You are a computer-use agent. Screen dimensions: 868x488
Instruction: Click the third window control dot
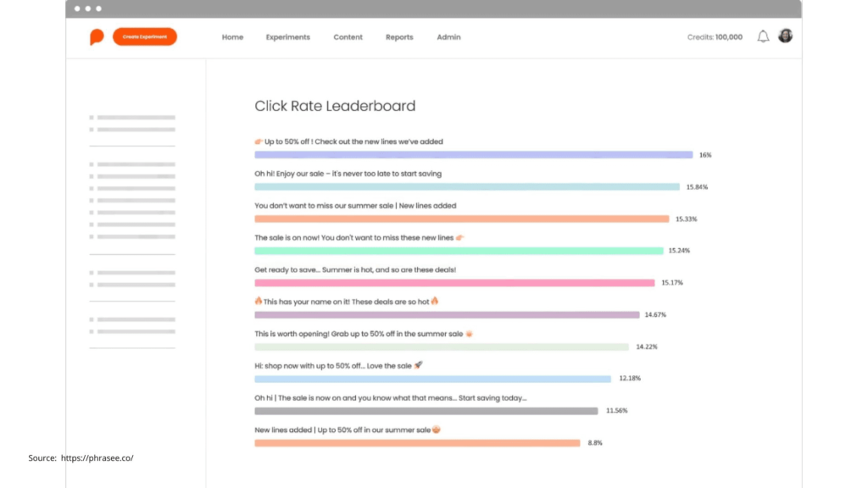(97, 9)
